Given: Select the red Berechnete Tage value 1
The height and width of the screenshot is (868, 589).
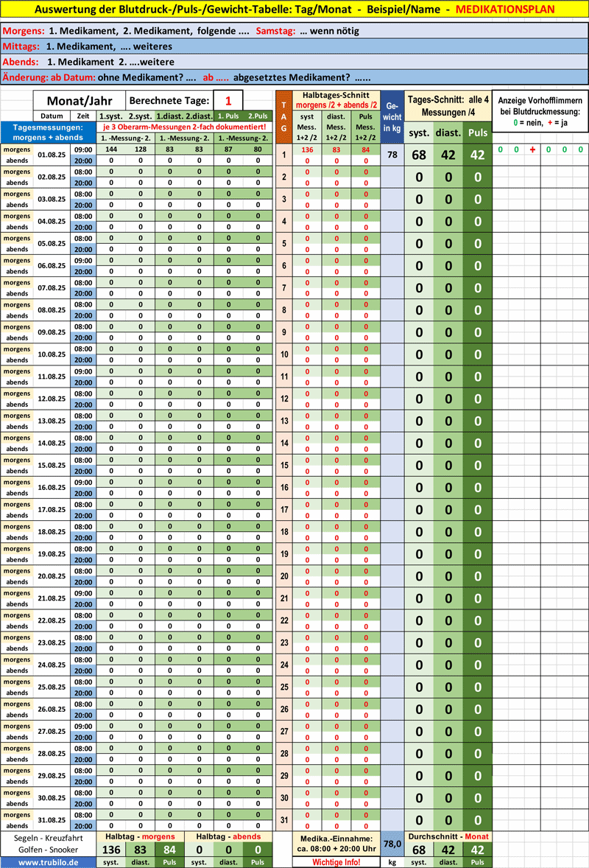Looking at the screenshot, I should 228,101.
